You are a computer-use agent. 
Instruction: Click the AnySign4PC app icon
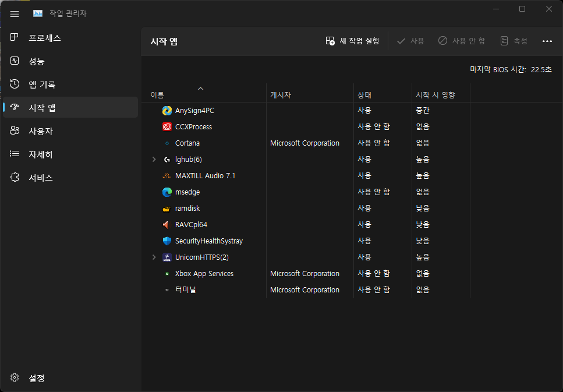click(x=167, y=111)
